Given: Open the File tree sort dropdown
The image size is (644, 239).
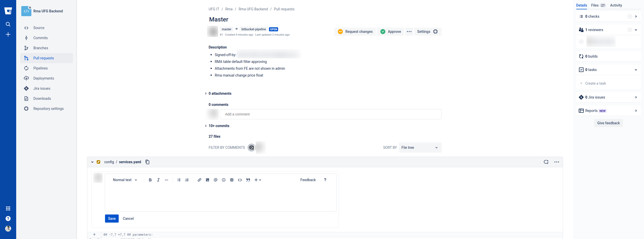Looking at the screenshot, I should [x=420, y=148].
